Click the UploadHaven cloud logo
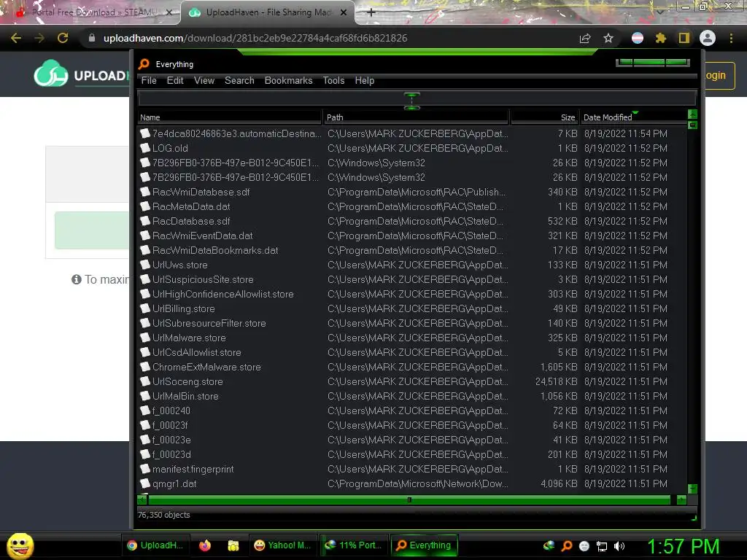 pos(51,74)
